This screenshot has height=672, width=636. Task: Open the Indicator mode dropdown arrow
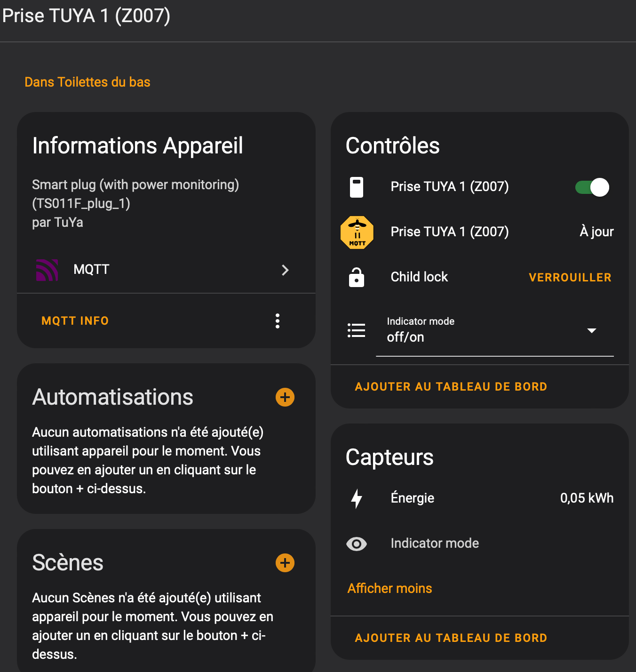point(592,331)
